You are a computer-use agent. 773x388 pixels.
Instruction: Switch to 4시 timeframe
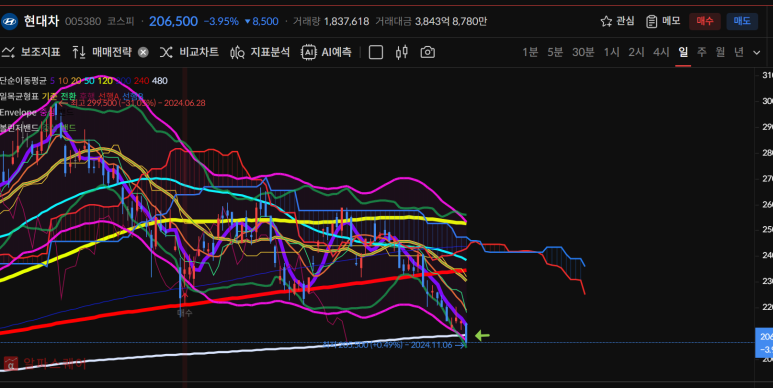click(x=661, y=52)
